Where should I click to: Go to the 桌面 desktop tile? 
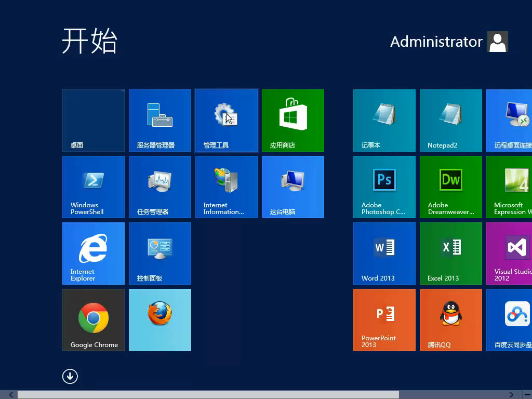(x=94, y=120)
